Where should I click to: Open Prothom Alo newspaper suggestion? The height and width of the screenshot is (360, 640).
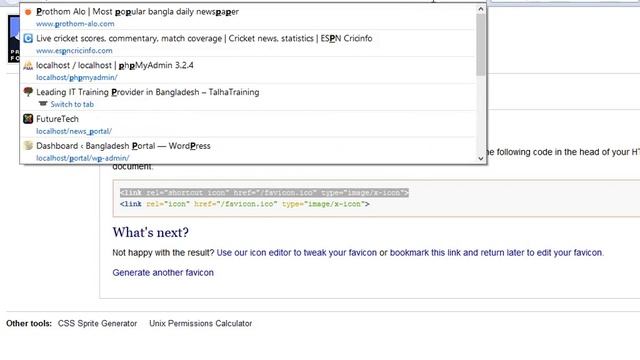coord(137,12)
